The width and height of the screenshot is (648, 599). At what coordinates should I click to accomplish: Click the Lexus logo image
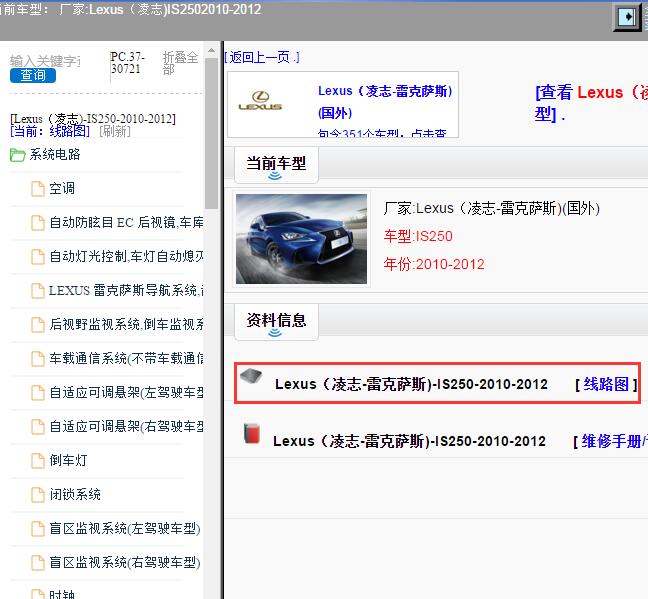pyautogui.click(x=260, y=101)
